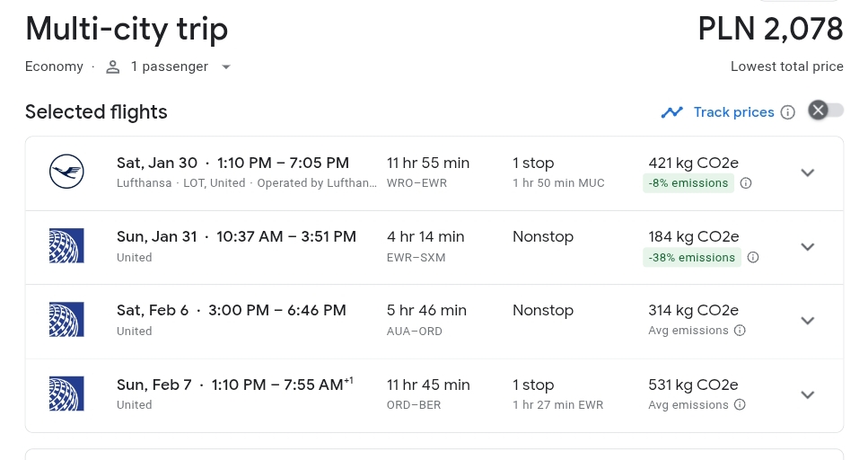Open the Track prices info icon
This screenshot has width=868, height=460.
tap(788, 112)
